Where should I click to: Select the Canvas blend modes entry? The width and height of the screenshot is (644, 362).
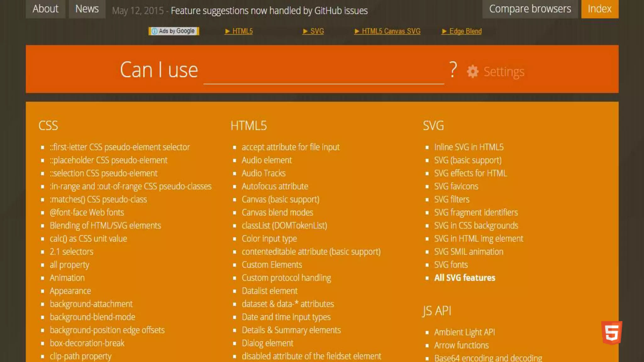(x=277, y=212)
